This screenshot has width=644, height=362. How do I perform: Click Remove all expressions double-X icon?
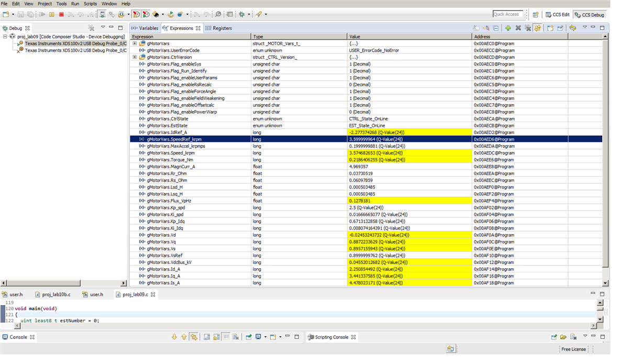[528, 28]
